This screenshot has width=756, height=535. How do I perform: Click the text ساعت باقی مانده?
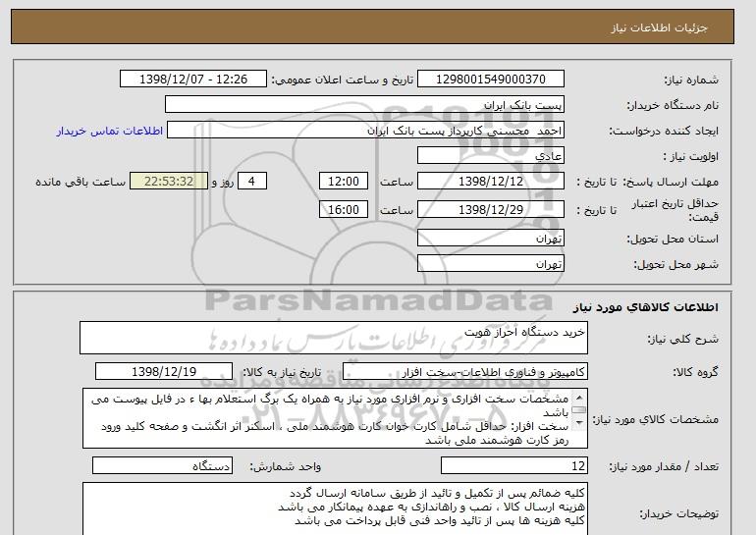(x=81, y=182)
